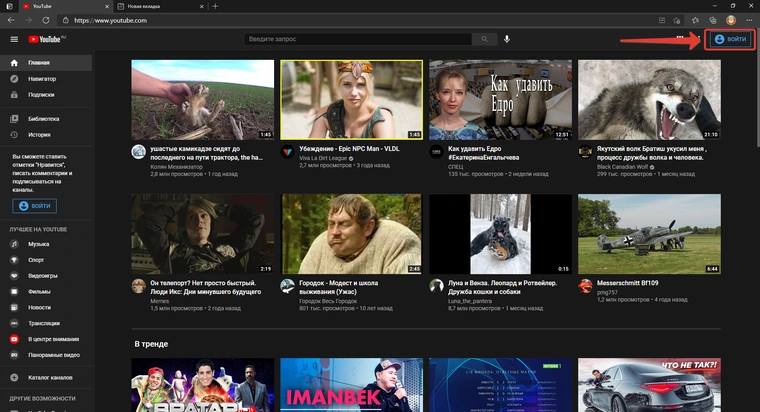
Task: Go to Подписки section
Action: point(41,95)
